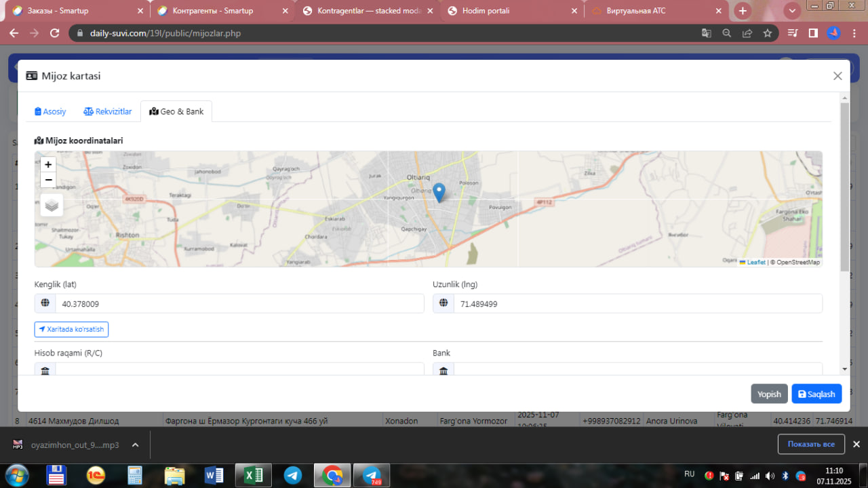Select the Geo & Bank tab

click(x=176, y=111)
